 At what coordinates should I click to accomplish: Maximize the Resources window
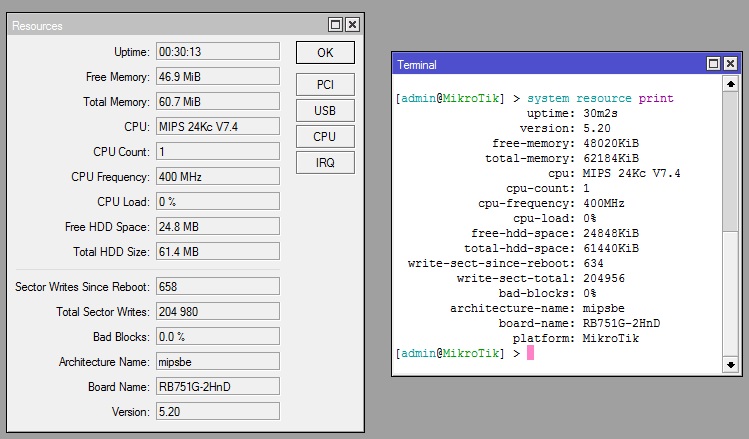336,25
